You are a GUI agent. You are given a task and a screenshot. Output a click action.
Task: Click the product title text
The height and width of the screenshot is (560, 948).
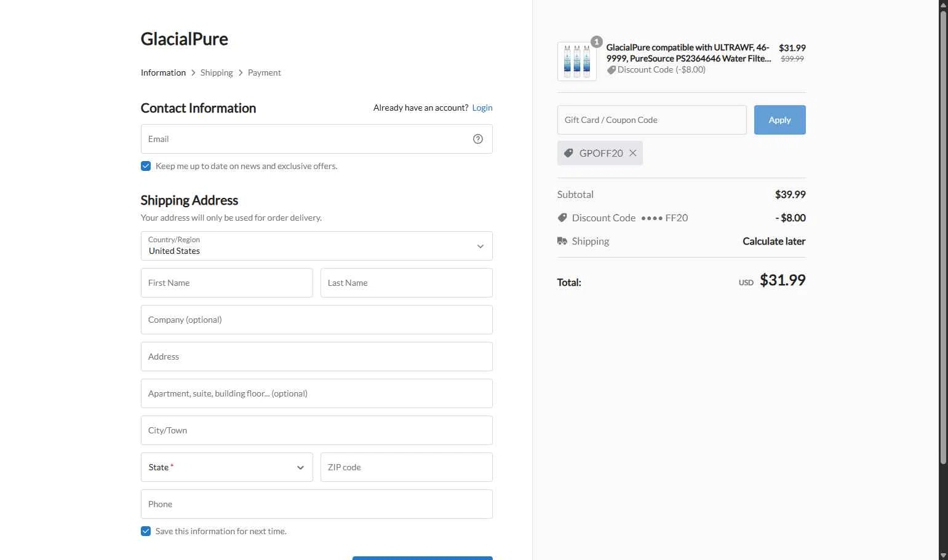click(688, 53)
